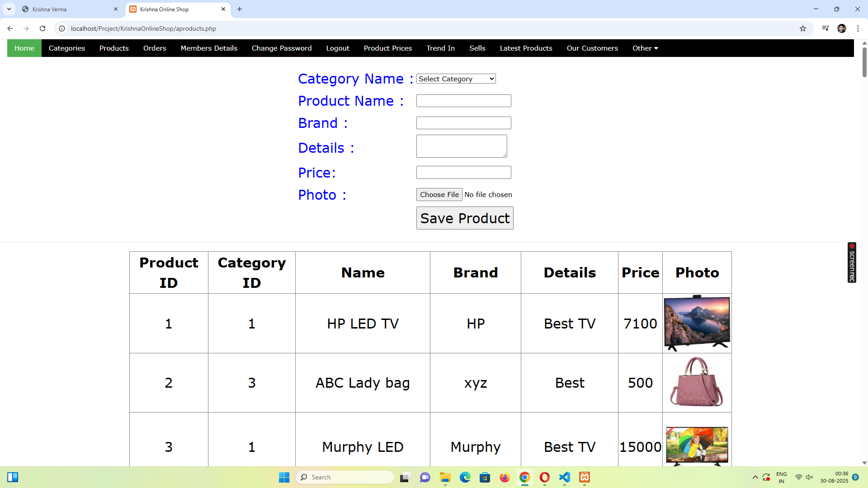Click the page vertical scrollbar thumb
The height and width of the screenshot is (488, 868).
click(x=864, y=62)
